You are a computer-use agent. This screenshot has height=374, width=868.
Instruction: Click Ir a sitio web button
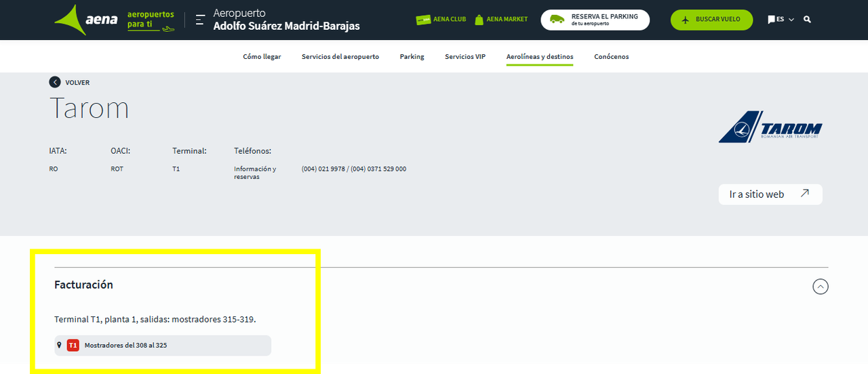pyautogui.click(x=770, y=194)
